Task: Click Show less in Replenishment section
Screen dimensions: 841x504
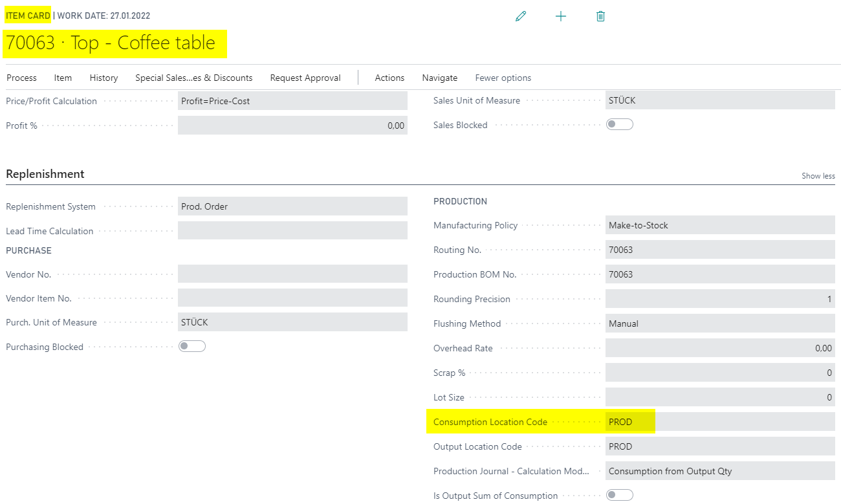Action: pyautogui.click(x=818, y=176)
